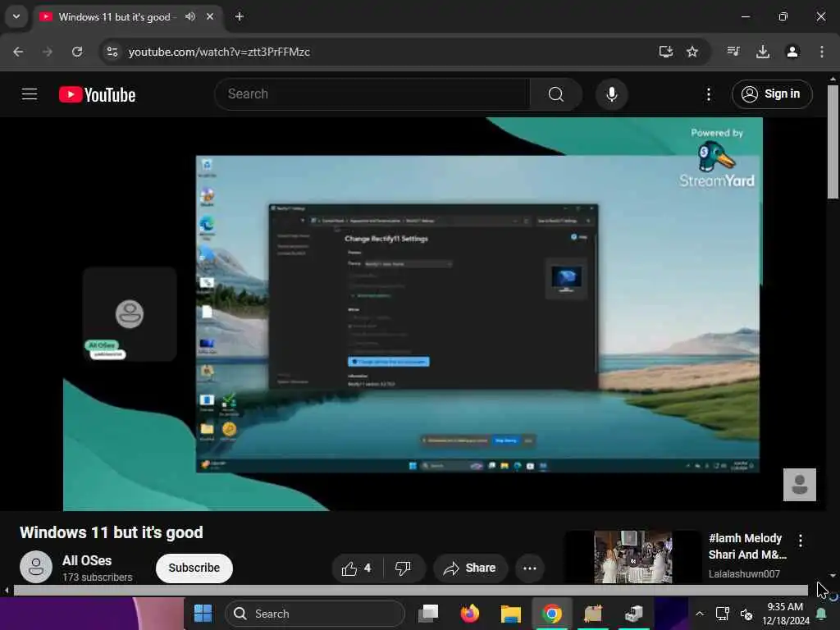This screenshot has height=630, width=840.
Task: Open options menu for #Iamh Melody video
Action: tap(801, 541)
